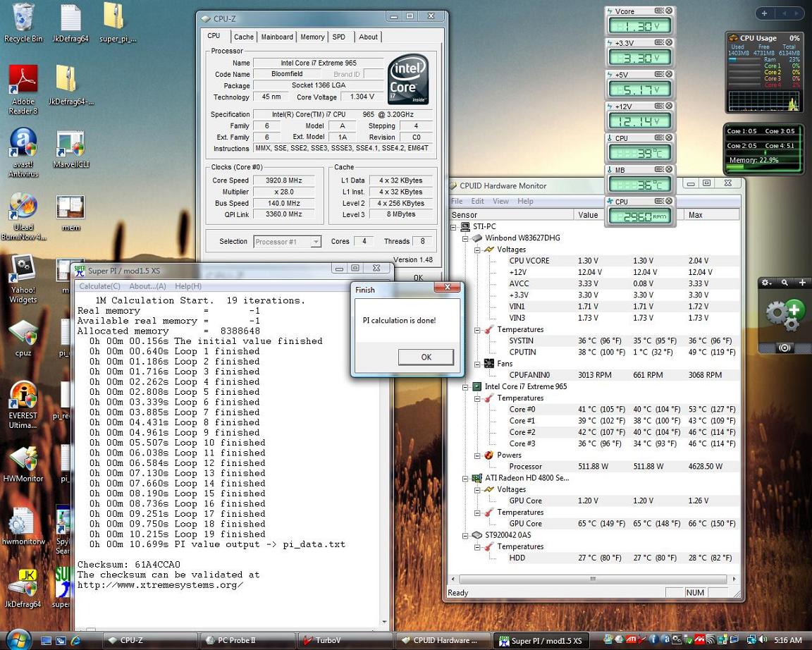Open hwmonitorw settings file icon
Image resolution: width=812 pixels, height=650 pixels.
tap(23, 526)
